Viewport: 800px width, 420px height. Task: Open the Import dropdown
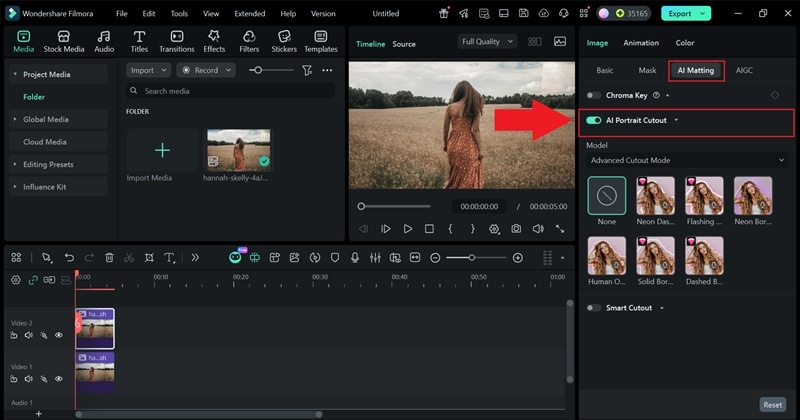148,70
